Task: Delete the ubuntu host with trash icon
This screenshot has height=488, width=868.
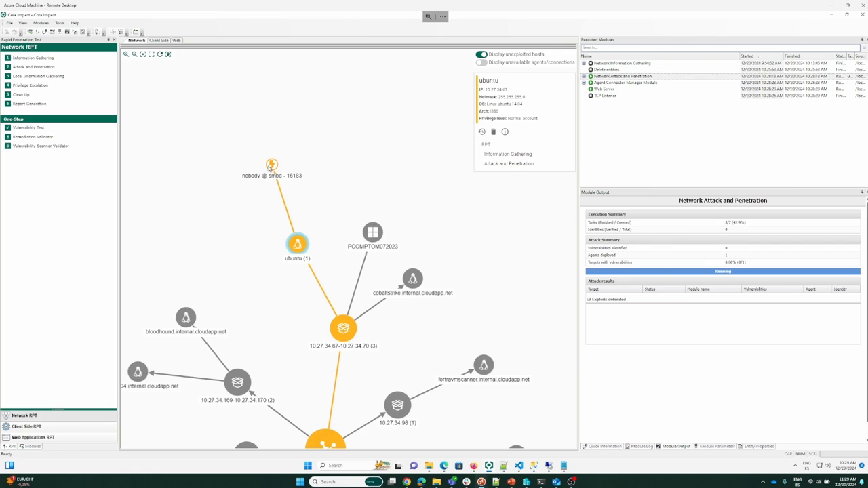Action: [493, 131]
